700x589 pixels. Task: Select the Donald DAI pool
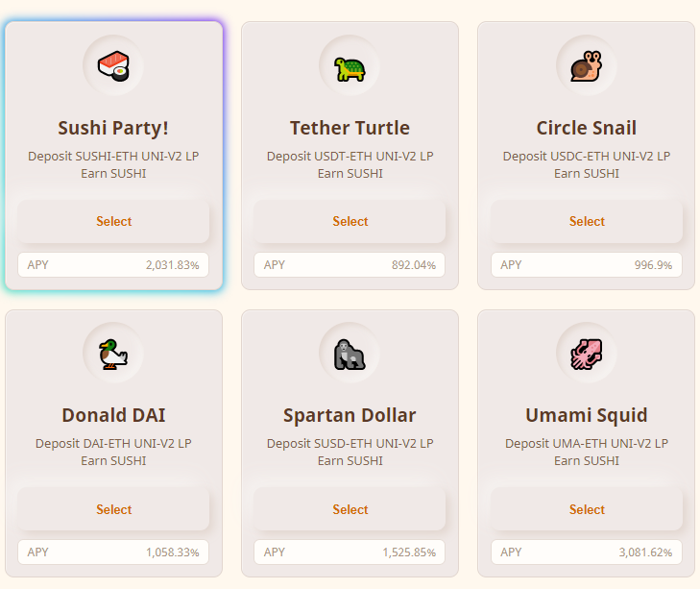click(113, 509)
